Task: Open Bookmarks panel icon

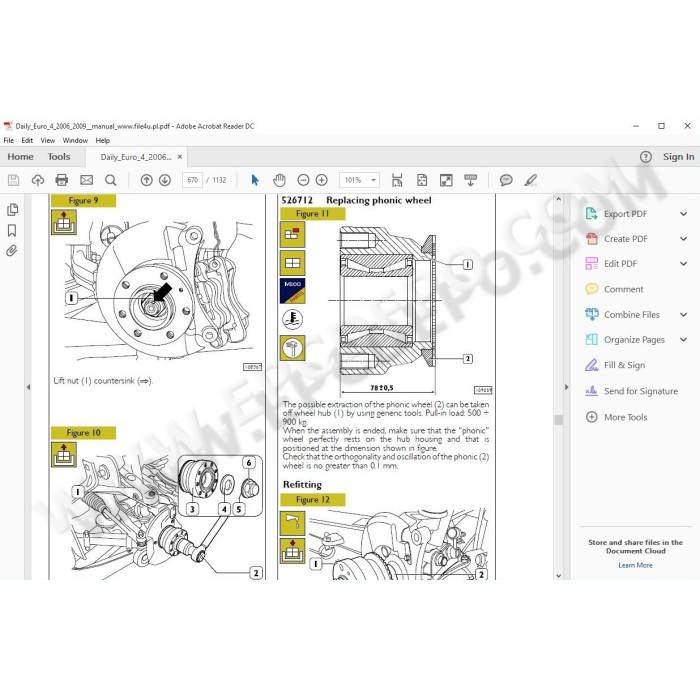Action: point(12,230)
